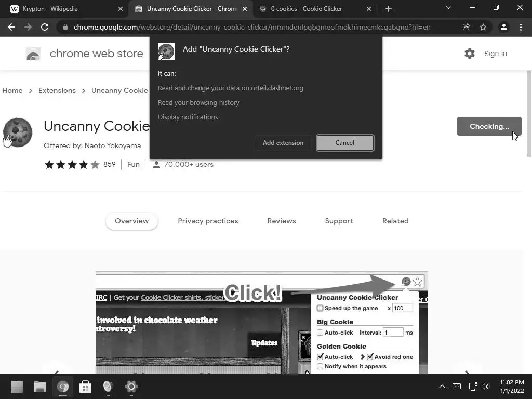Click the share page icon in address bar
The image size is (532, 399).
click(x=466, y=27)
